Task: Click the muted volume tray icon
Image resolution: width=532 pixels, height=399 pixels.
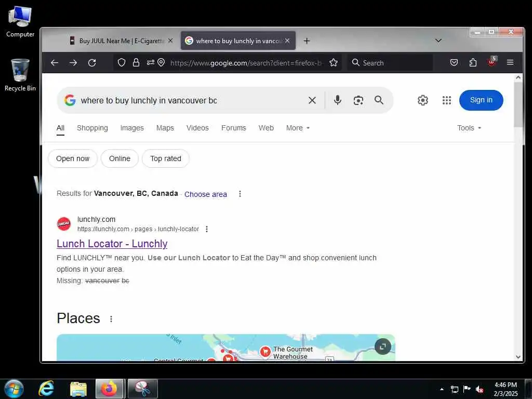Action: tap(480, 390)
